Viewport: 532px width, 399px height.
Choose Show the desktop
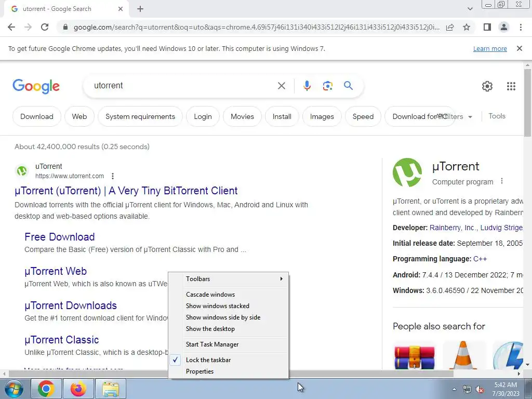229,329
